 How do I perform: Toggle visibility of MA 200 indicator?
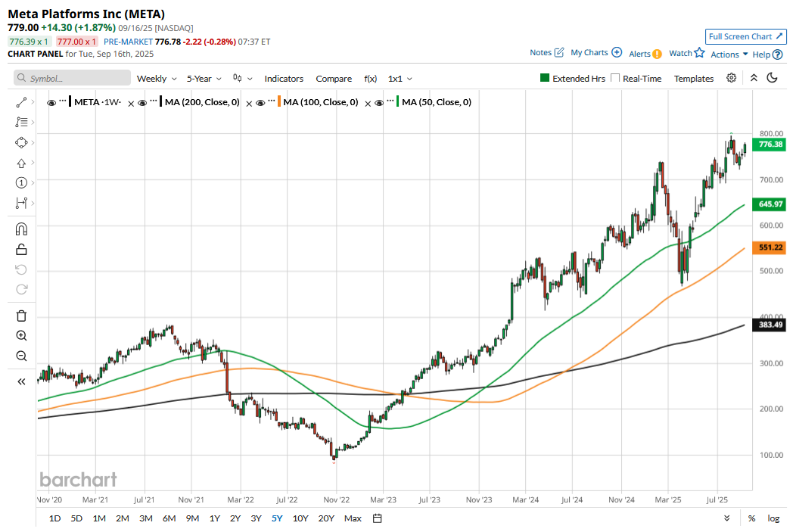pyautogui.click(x=142, y=103)
